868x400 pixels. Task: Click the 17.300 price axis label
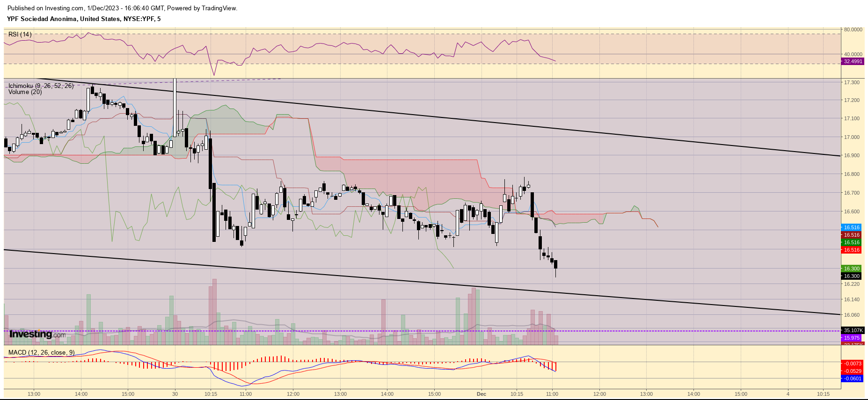click(x=852, y=82)
